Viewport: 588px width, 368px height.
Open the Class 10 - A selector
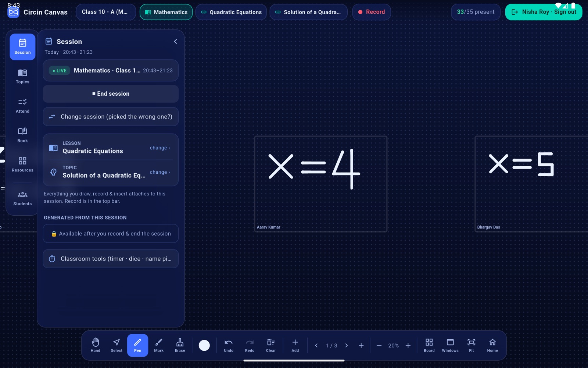[106, 12]
